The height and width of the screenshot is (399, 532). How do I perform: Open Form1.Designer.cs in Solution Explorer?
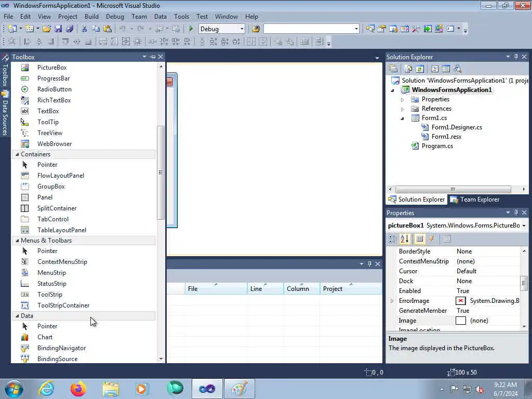457,127
